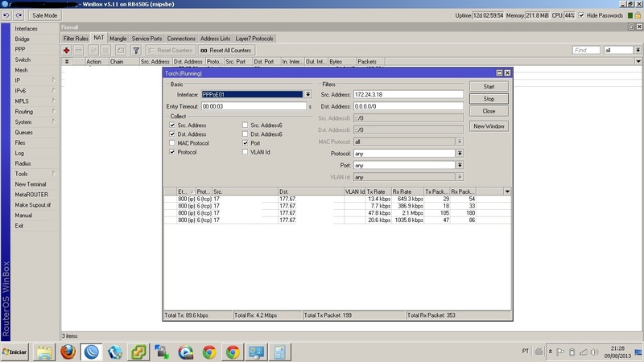The image size is (644, 362).
Task: Toggle the Hide Passwords checkbox
Action: point(583,15)
